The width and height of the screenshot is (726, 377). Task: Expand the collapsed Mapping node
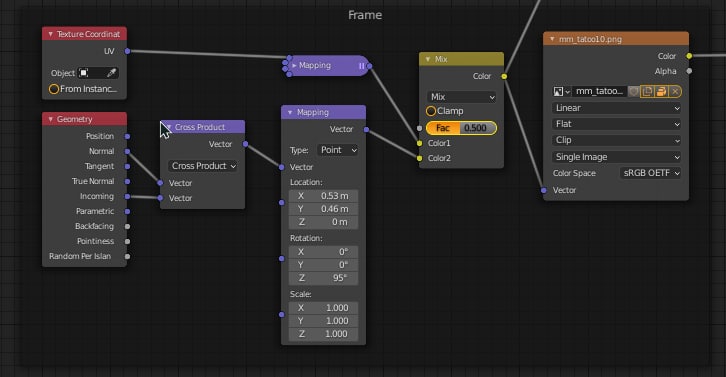(294, 66)
